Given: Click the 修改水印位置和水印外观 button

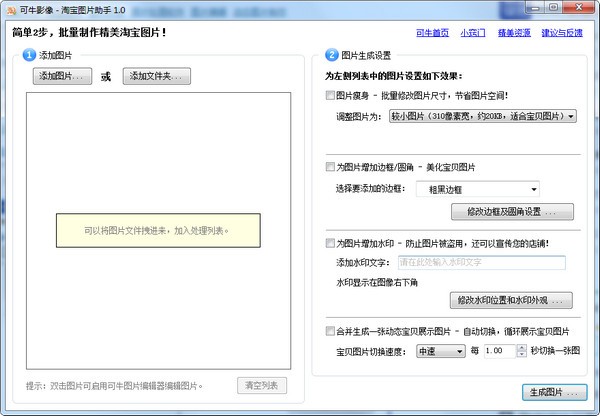Looking at the screenshot, I should point(511,300).
